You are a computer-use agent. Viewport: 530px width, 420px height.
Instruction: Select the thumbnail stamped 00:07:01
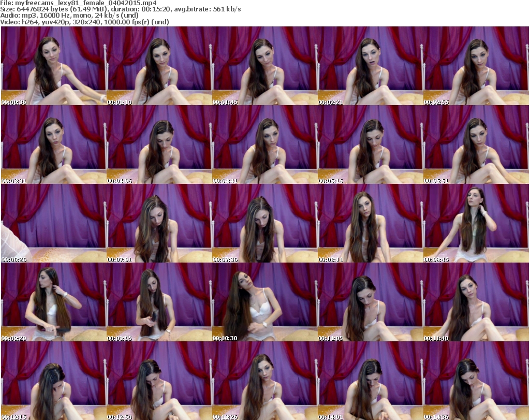coord(159,223)
